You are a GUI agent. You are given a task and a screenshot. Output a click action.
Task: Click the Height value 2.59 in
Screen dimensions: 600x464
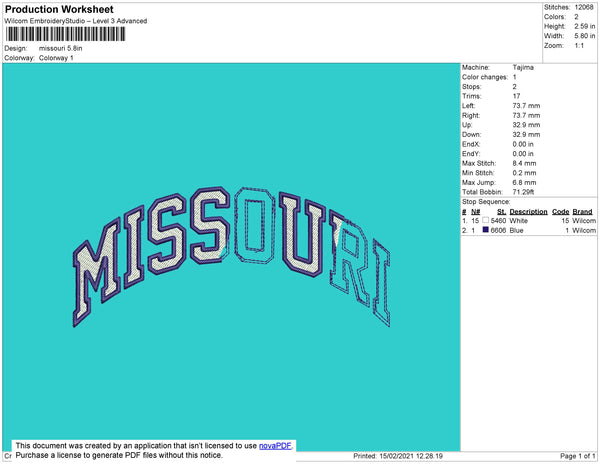click(585, 26)
